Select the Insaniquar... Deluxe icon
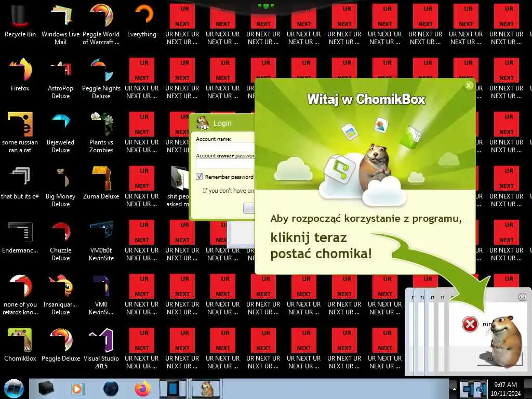Viewport: 532px width, 399px height. coord(60,295)
